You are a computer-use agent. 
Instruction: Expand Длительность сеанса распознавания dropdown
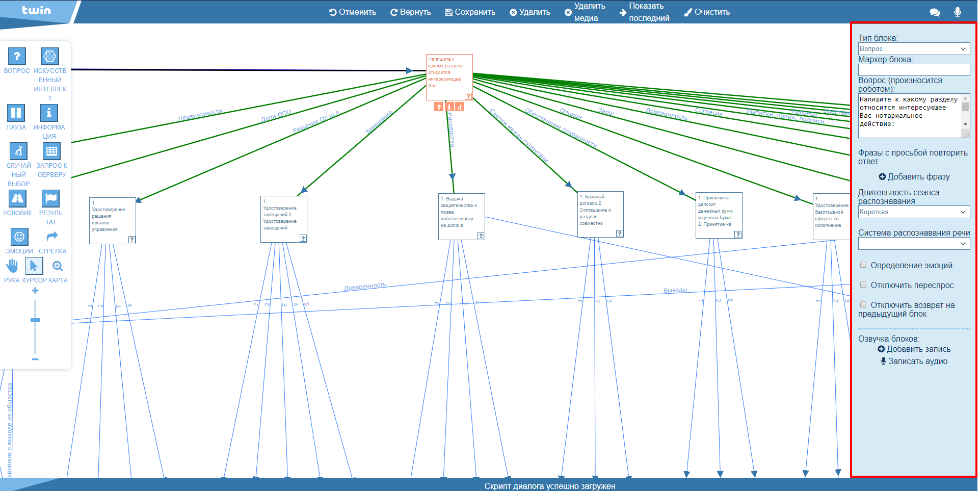click(x=913, y=212)
